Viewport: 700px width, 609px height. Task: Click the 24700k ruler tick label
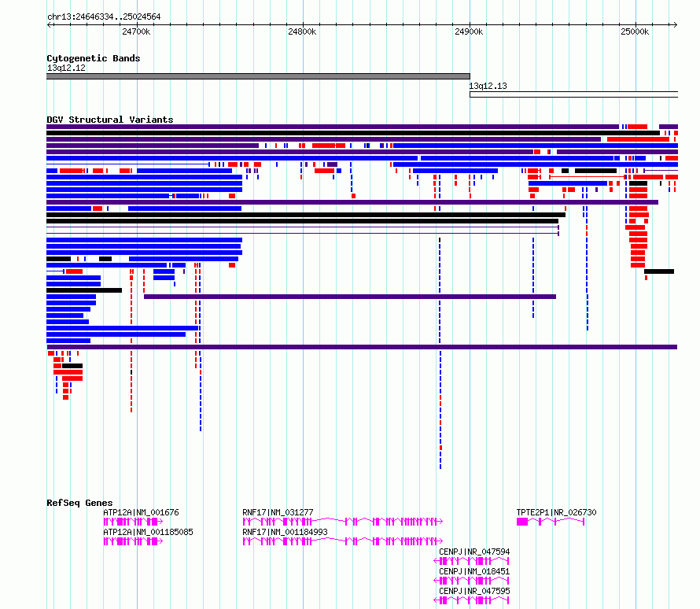coord(136,31)
